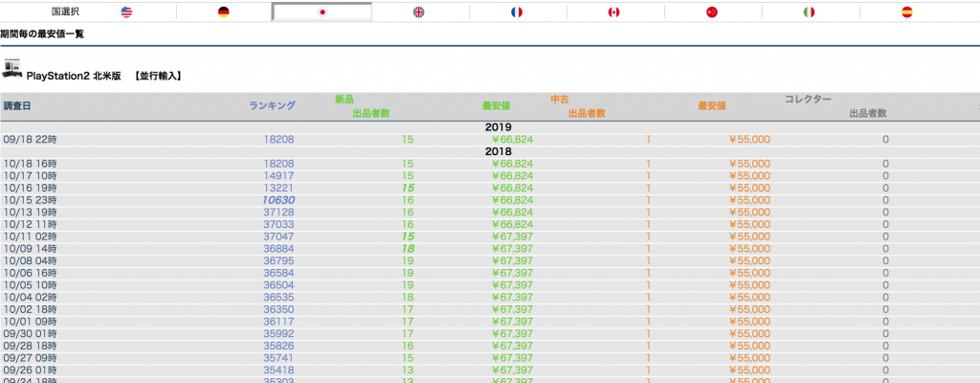Screen dimensions: 980x383
Task: Pick the France flag
Action: click(x=517, y=12)
